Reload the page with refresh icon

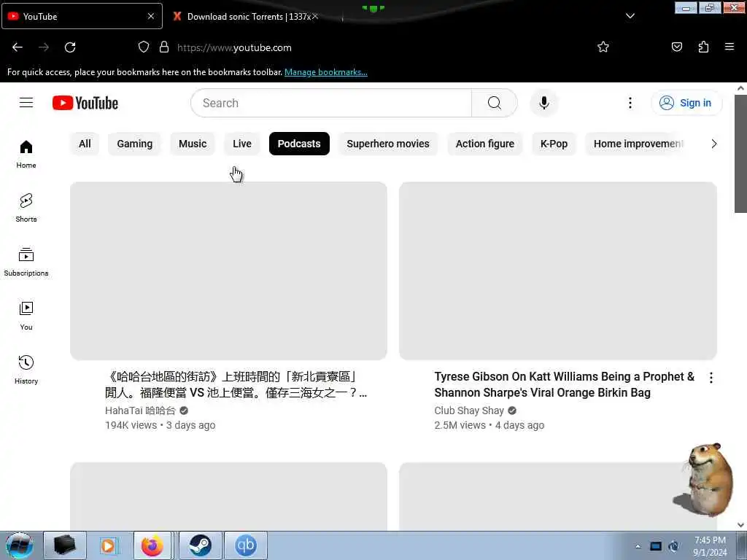click(x=70, y=47)
